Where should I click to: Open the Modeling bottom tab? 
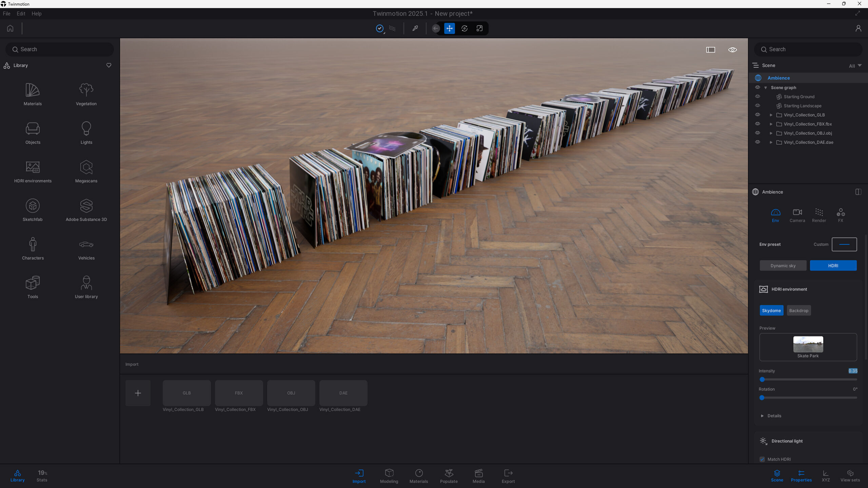(x=389, y=476)
